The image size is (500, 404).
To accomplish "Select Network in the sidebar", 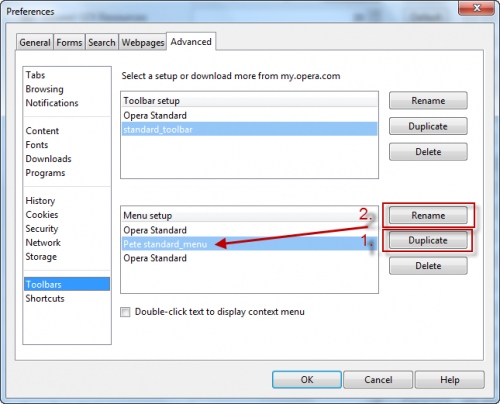I will [x=67, y=243].
